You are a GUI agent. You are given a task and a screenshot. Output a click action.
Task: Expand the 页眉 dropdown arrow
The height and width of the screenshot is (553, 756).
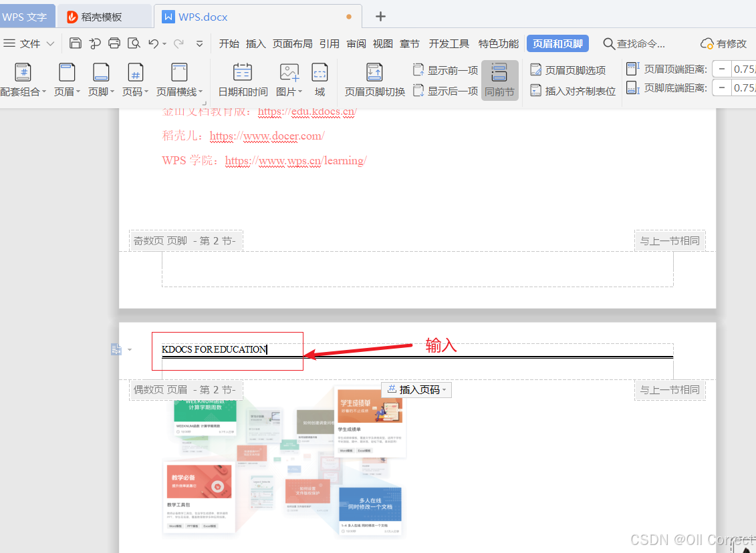point(78,91)
